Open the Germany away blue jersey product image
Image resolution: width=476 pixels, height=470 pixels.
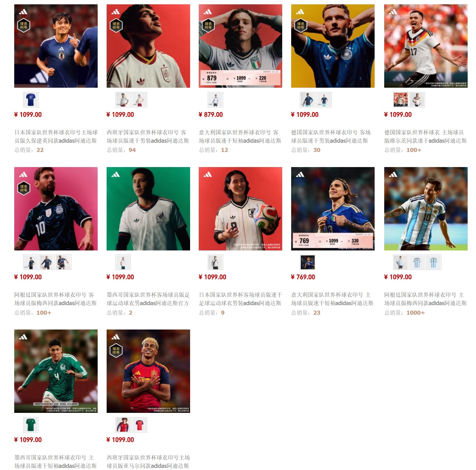pos(333,46)
